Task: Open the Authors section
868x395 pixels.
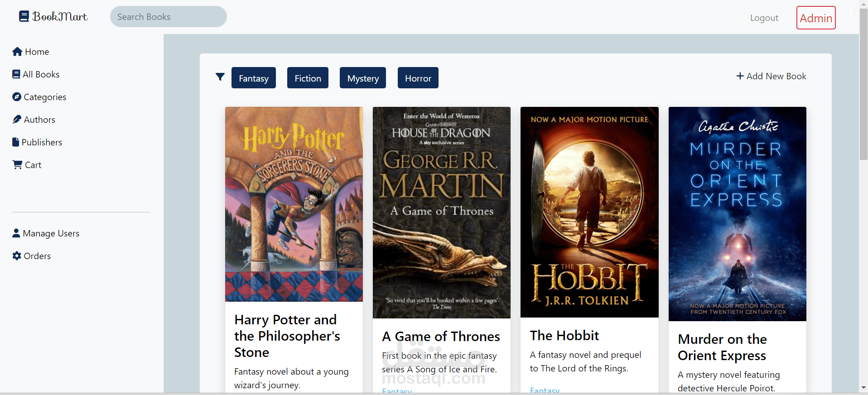Action: [x=34, y=120]
